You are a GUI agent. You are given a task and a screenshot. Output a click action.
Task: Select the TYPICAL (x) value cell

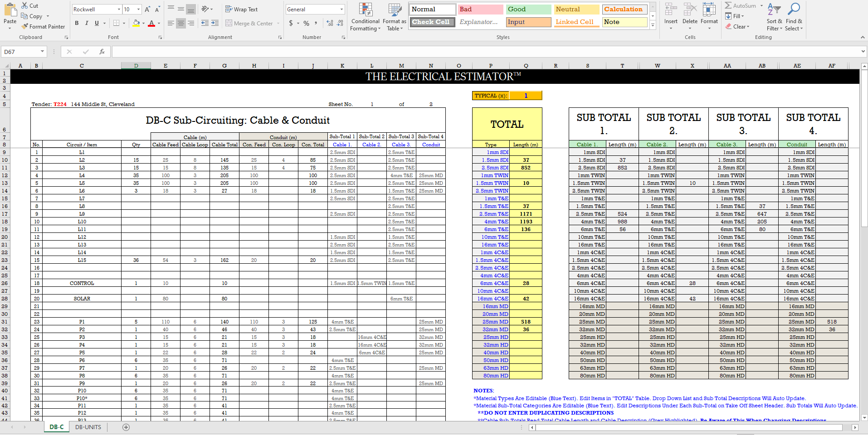pos(526,96)
